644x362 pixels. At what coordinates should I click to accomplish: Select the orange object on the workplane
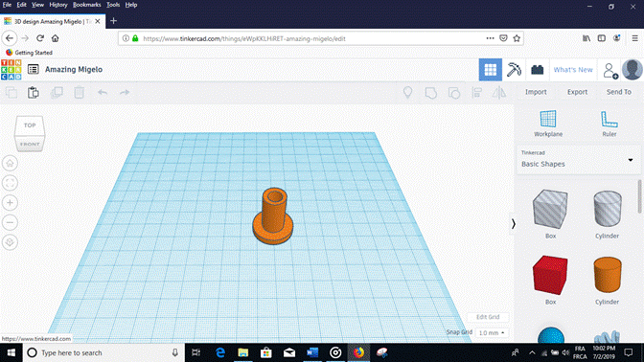pyautogui.click(x=273, y=215)
